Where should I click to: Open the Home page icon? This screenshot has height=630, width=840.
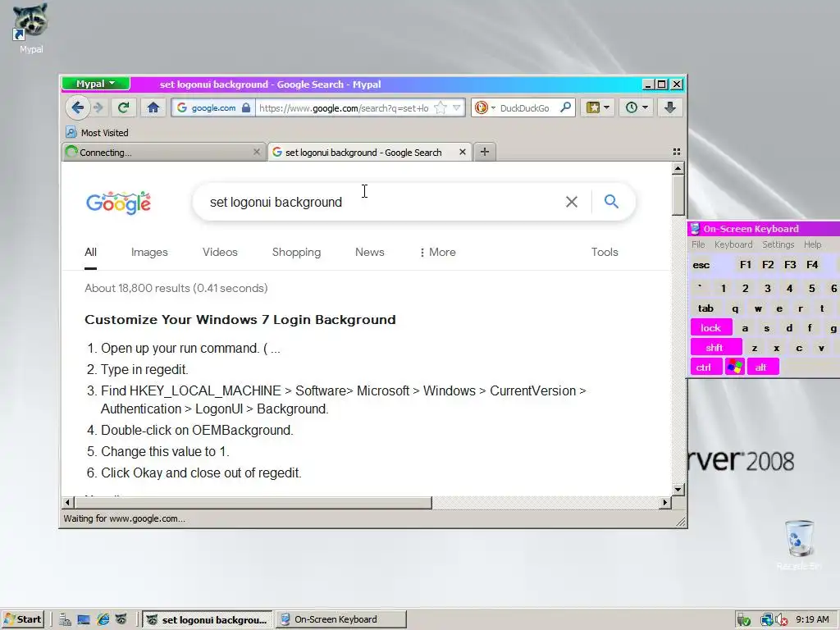(153, 107)
